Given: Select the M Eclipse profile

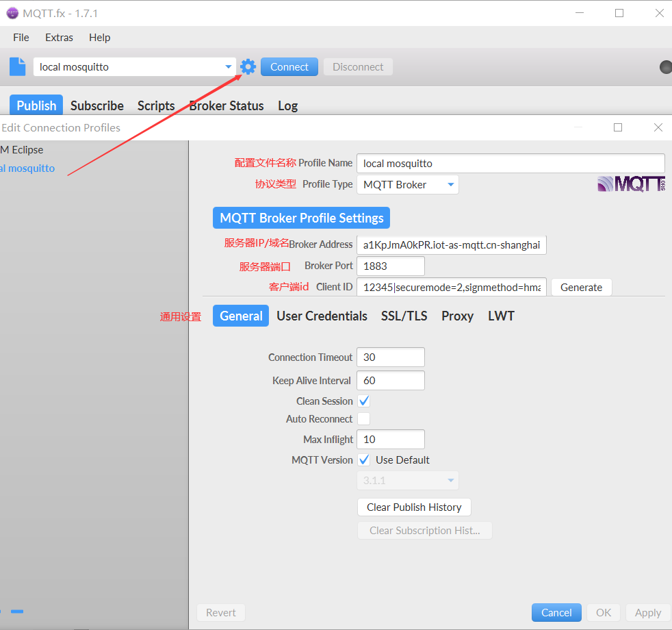Looking at the screenshot, I should pos(22,149).
